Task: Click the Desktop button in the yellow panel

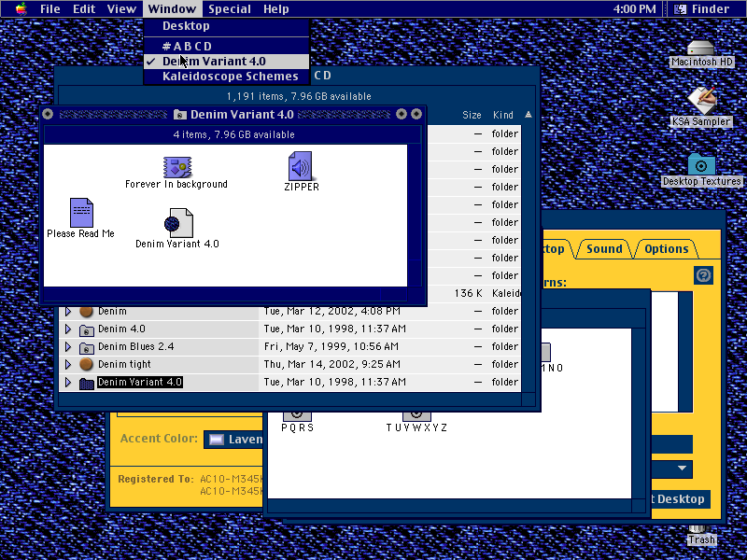Action: (x=681, y=499)
